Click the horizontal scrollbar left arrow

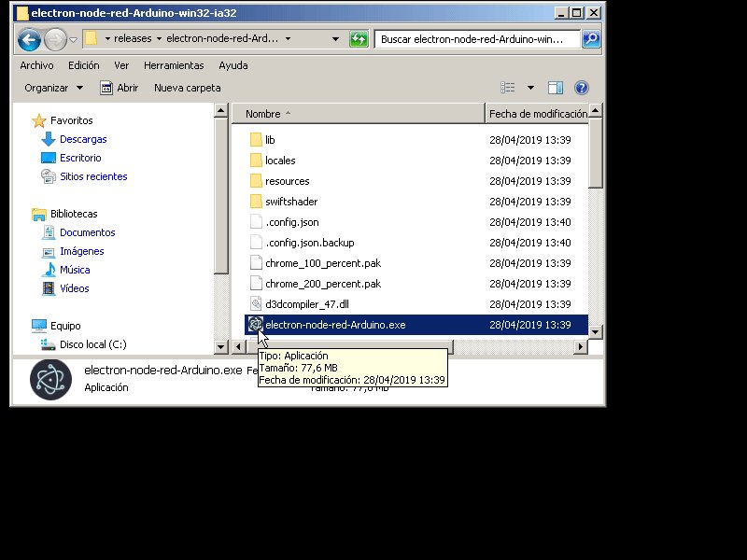coord(239,346)
